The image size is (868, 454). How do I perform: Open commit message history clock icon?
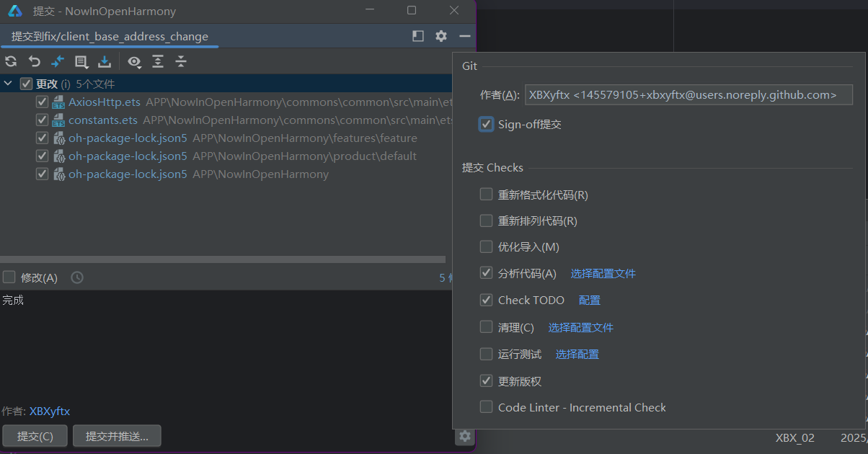click(76, 277)
